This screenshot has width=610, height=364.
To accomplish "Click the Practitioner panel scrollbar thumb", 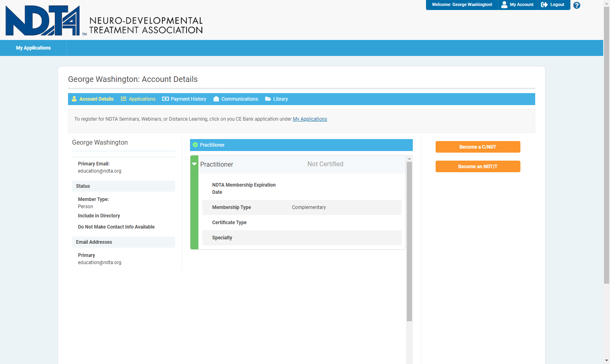I will pyautogui.click(x=409, y=241).
